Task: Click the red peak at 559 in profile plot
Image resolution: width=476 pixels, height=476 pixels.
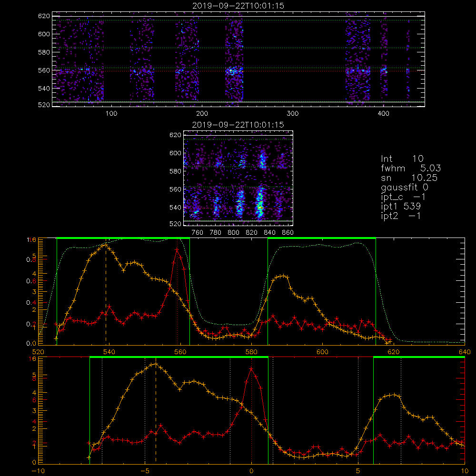Action: click(x=177, y=249)
